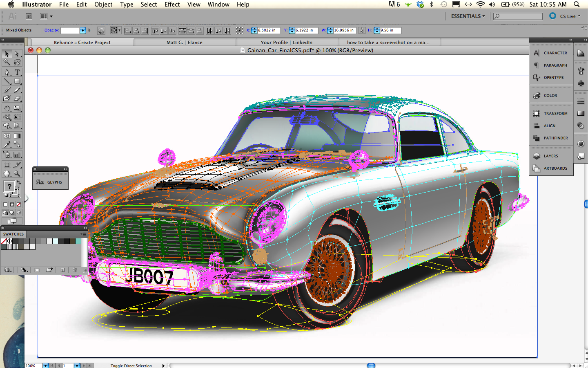Open Adobe Bridge with the Br button

(x=29, y=16)
